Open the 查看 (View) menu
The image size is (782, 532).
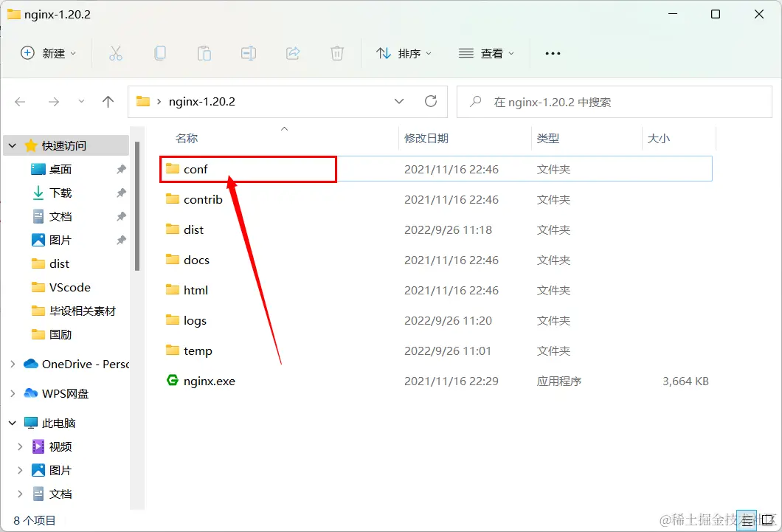(x=486, y=53)
